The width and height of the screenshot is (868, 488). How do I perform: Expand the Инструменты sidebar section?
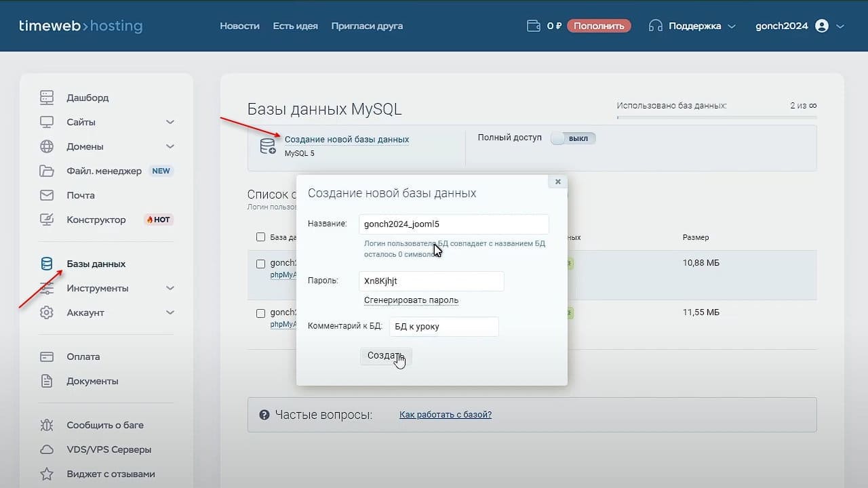[x=170, y=288]
